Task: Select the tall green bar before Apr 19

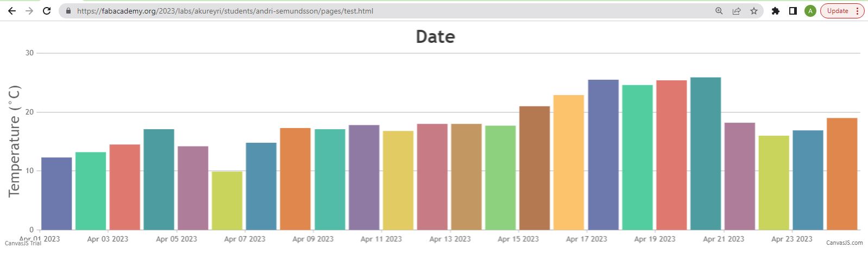Action: point(637,157)
